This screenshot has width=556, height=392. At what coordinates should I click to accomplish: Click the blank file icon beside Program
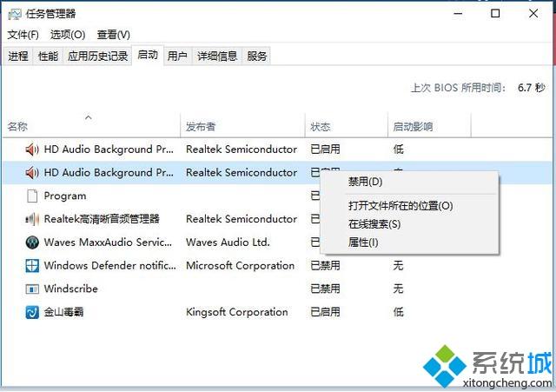[32, 196]
